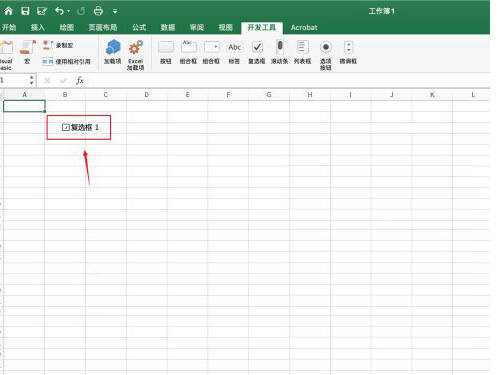Screen dimensions: 500x375
Task: Click the edit-and-save icon next to Save
Action: 42,11
